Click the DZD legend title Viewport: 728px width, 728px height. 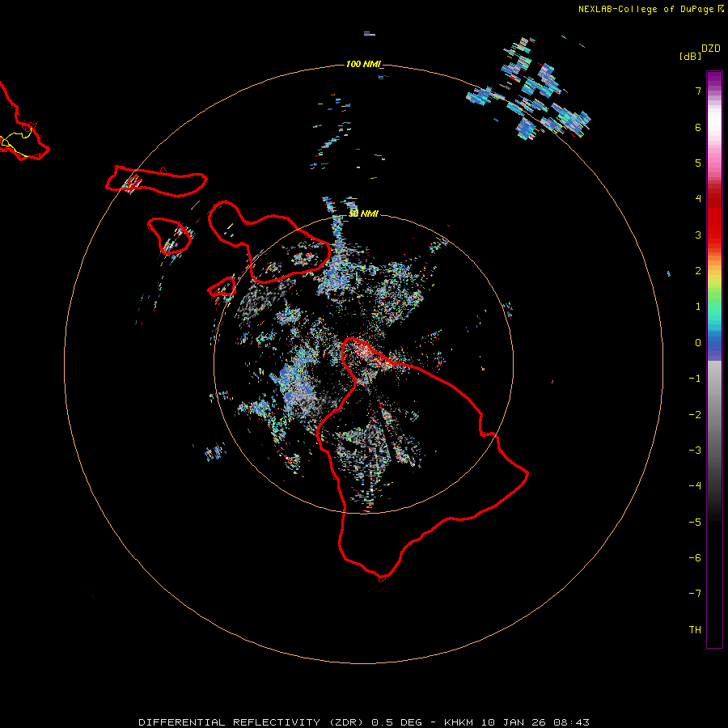711,49
